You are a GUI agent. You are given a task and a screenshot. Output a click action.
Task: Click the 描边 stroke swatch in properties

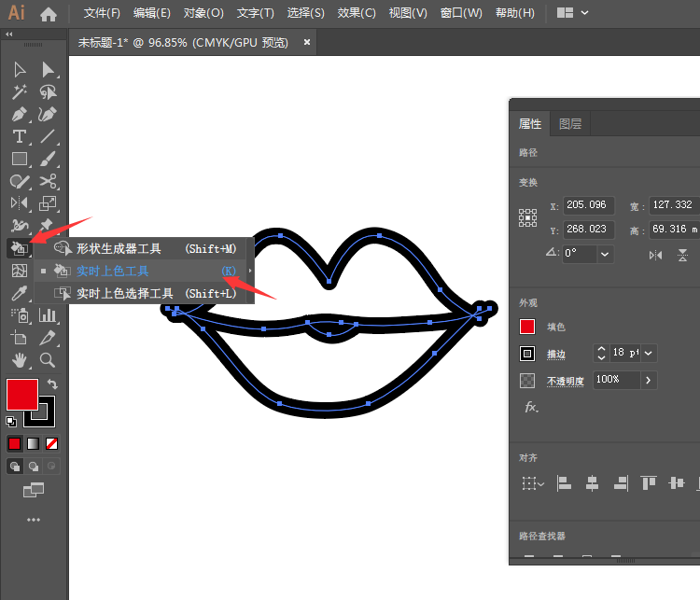coord(527,354)
